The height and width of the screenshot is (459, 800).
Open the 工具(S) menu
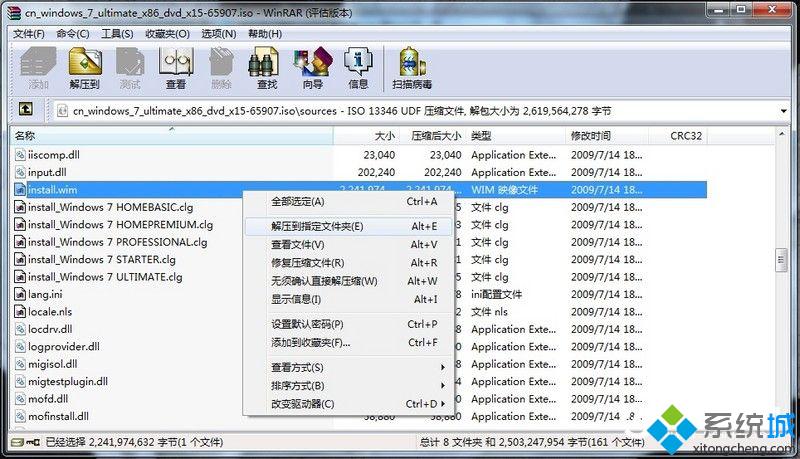point(117,34)
